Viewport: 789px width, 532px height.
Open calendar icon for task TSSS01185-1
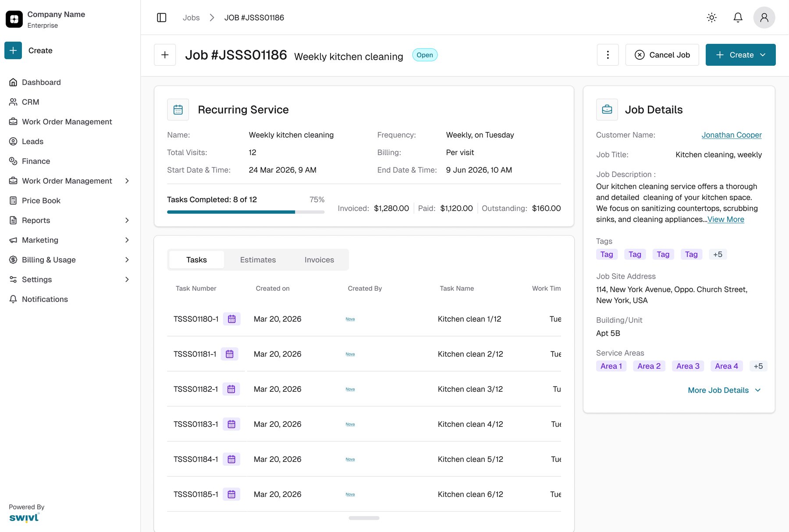click(231, 494)
